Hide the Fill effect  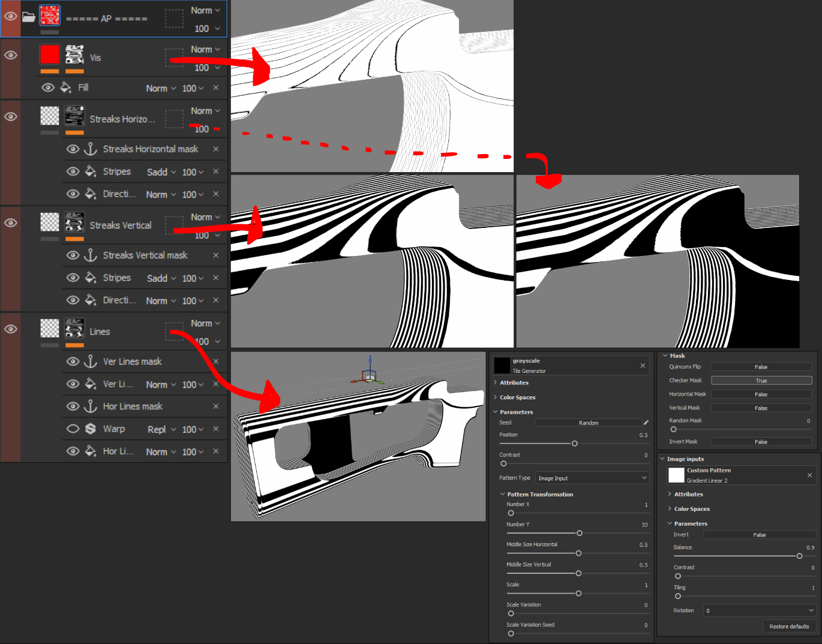48,88
